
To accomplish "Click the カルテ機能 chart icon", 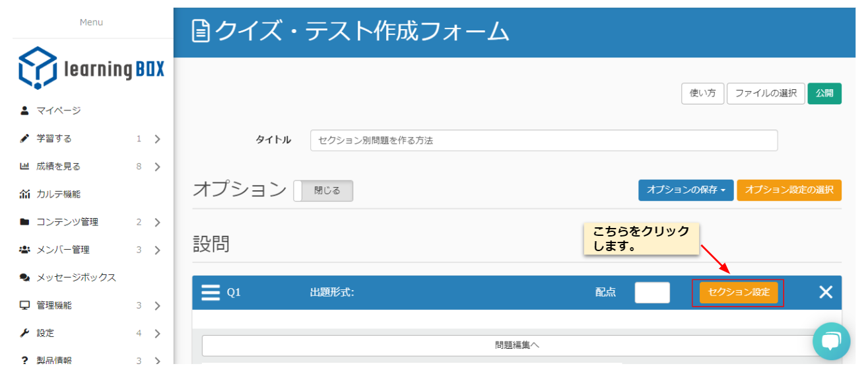I will pyautogui.click(x=25, y=194).
